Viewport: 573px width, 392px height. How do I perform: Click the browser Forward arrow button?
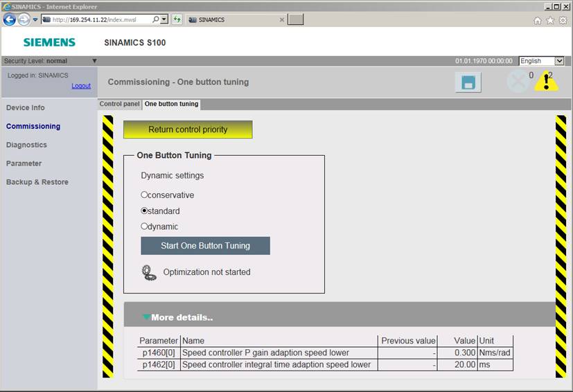(x=24, y=19)
